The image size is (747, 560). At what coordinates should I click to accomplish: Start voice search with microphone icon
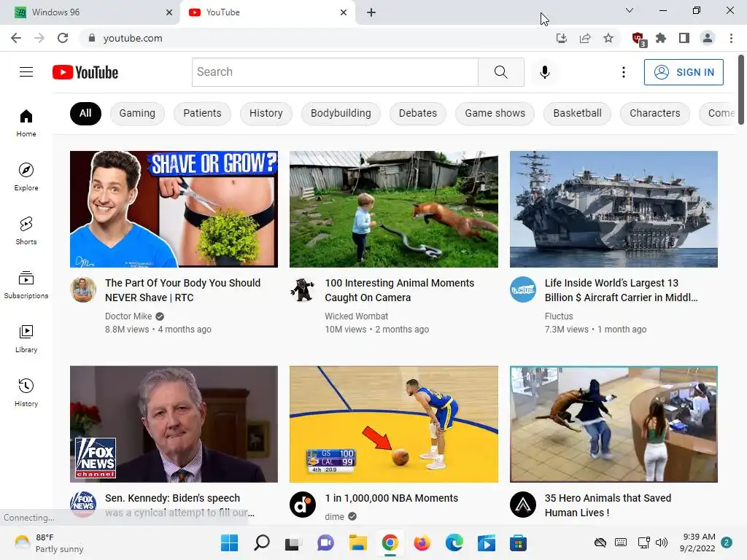click(544, 72)
